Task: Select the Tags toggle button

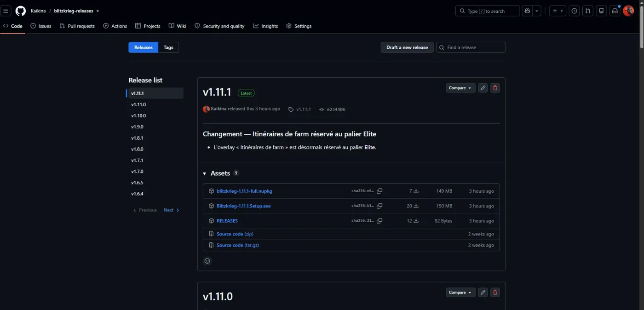Action: tap(168, 47)
